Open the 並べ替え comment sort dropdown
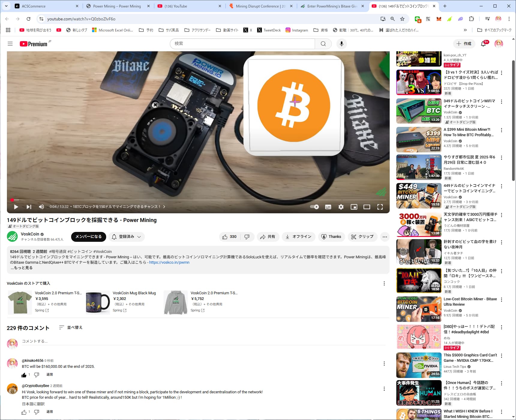The height and width of the screenshot is (420, 516). pos(71,328)
